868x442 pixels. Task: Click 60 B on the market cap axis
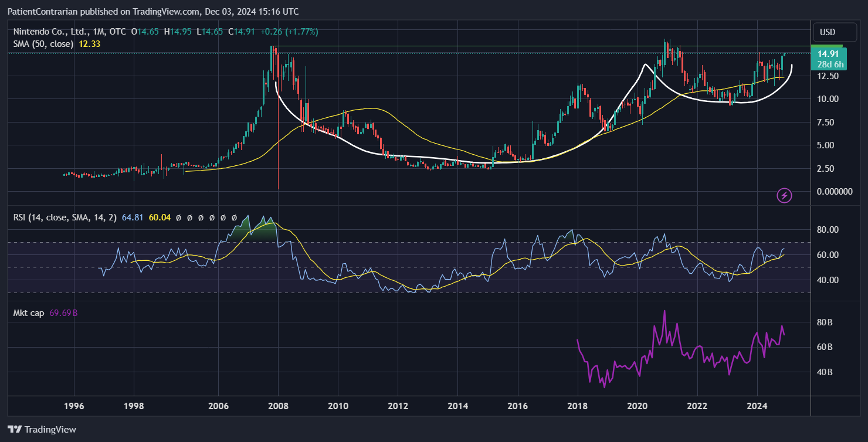[826, 347]
